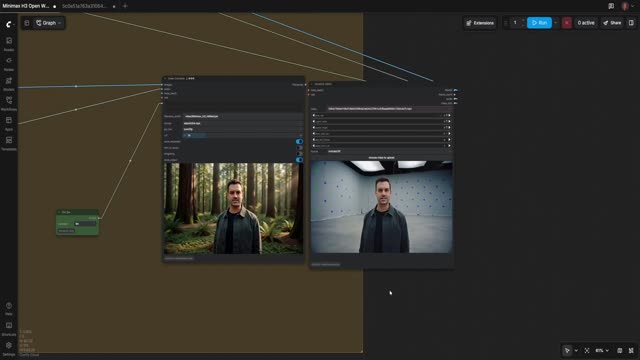The height and width of the screenshot is (360, 640).
Task: Open the Templates sidebar panel
Action: [9, 143]
